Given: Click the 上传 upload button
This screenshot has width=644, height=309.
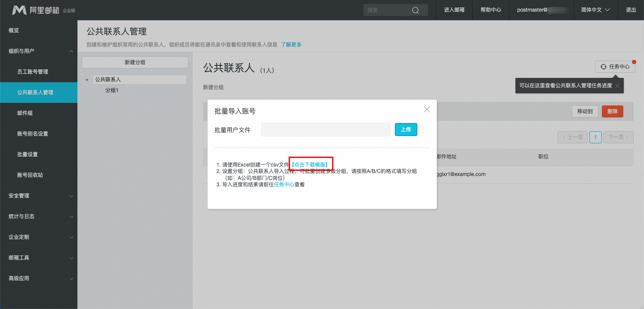Looking at the screenshot, I should (x=406, y=130).
